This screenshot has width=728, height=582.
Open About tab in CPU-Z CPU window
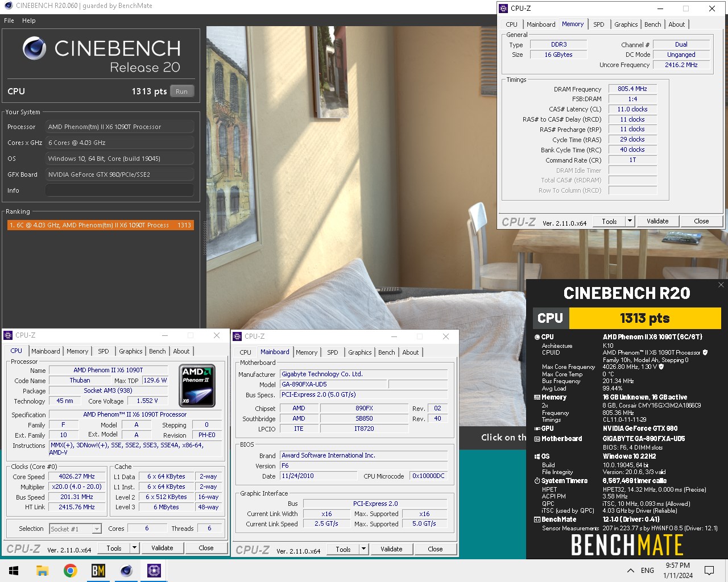[x=181, y=351]
